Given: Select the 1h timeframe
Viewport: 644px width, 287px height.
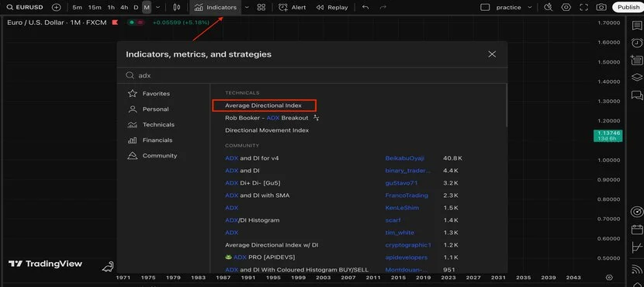Looking at the screenshot, I should 111,8.
